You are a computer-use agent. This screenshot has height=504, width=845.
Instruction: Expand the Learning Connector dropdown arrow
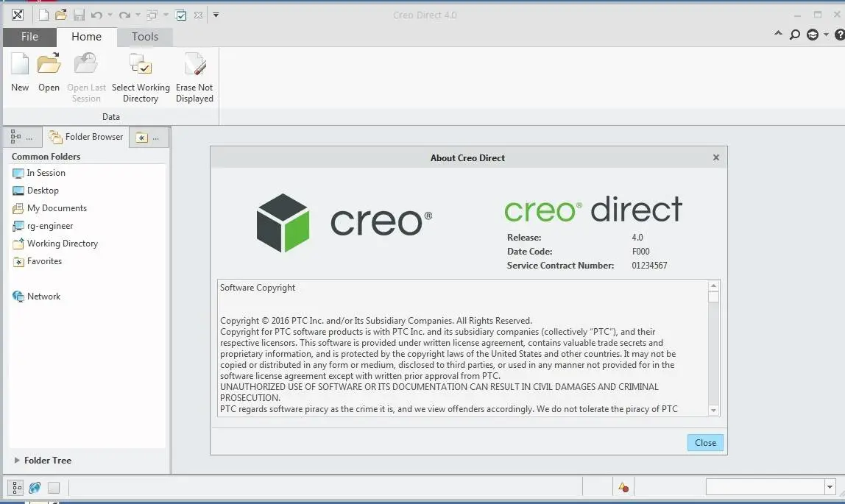(826, 35)
